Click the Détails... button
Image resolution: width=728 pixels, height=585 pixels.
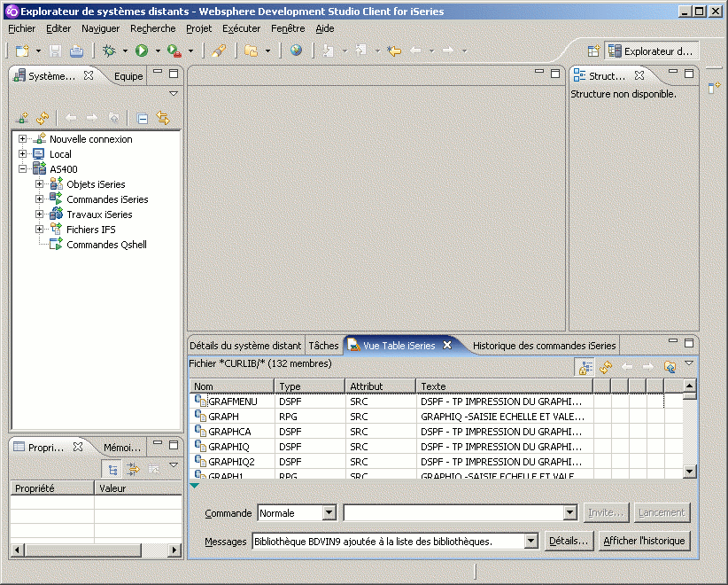(x=569, y=541)
